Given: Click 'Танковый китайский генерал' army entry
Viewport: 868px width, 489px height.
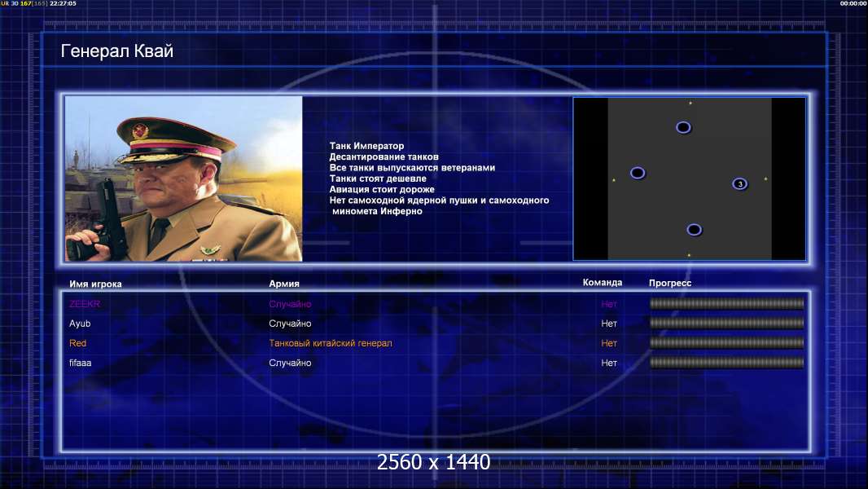Looking at the screenshot, I should pos(331,343).
